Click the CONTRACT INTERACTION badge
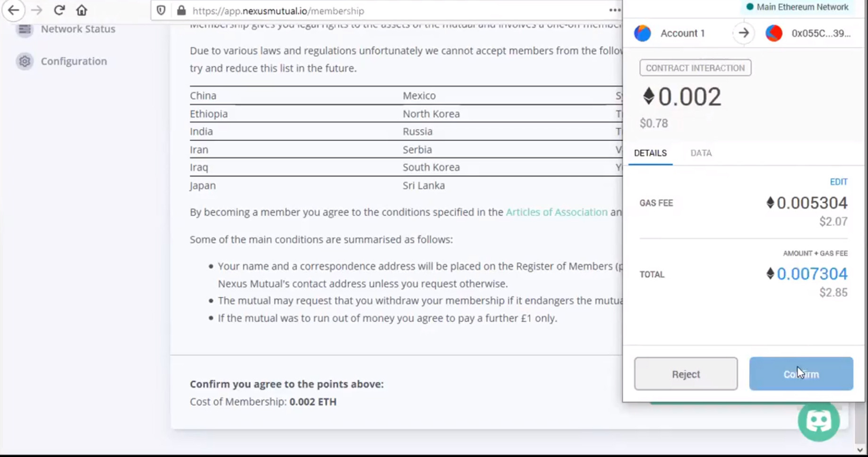The image size is (868, 457). click(695, 68)
